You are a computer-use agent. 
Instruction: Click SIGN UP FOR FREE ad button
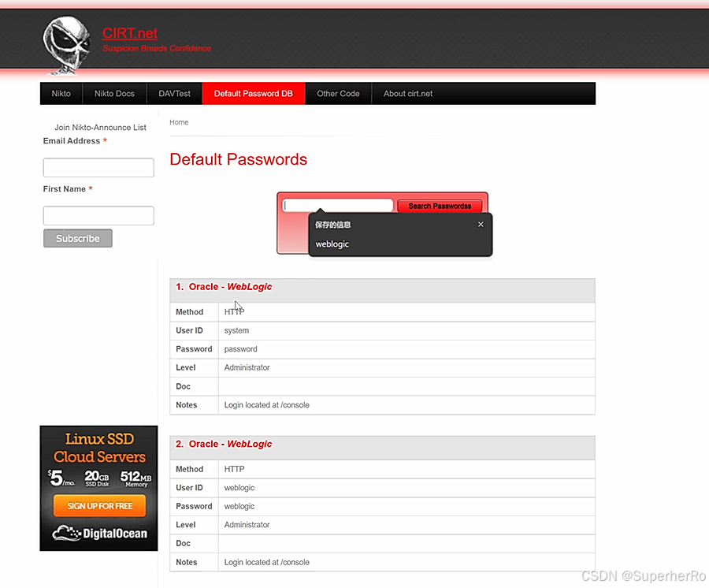[x=99, y=506]
